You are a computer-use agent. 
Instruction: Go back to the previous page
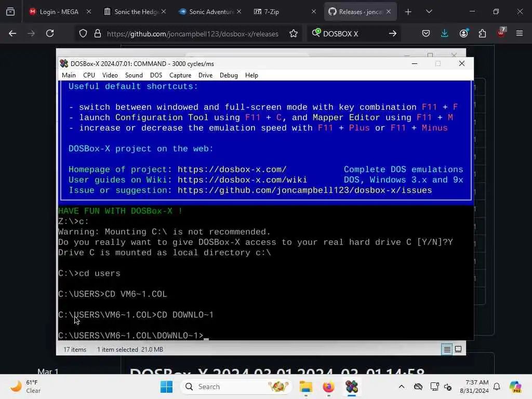12,33
